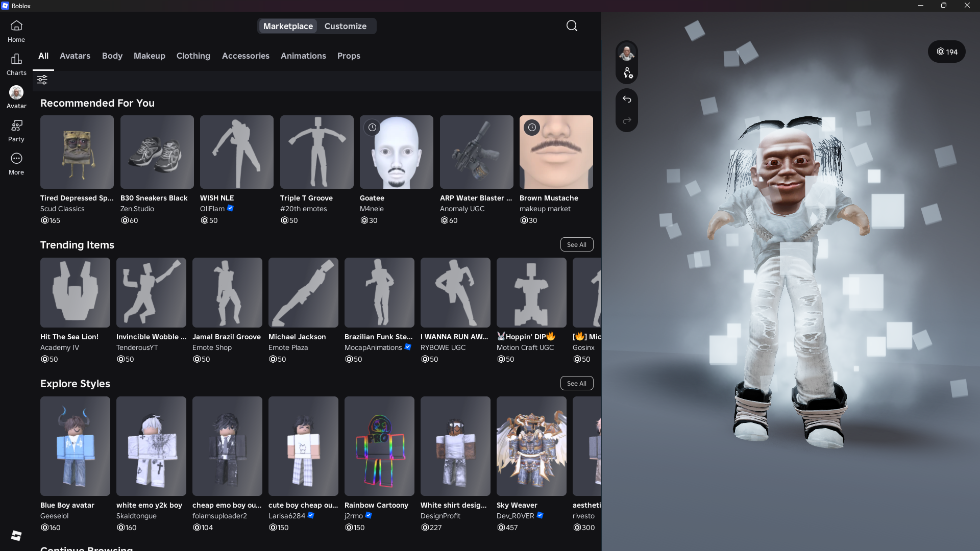Select the Body tab
The height and width of the screenshot is (551, 980).
(x=112, y=56)
